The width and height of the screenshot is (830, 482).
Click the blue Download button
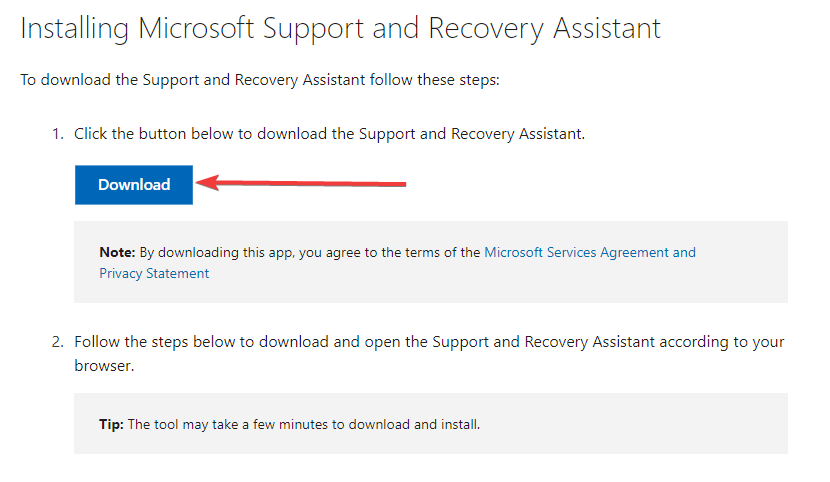[133, 185]
